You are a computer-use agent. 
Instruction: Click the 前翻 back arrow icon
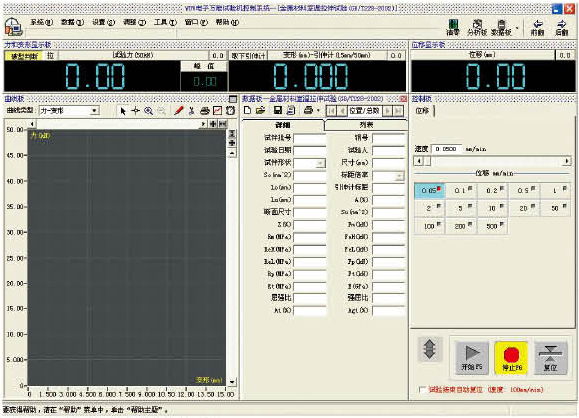[538, 28]
